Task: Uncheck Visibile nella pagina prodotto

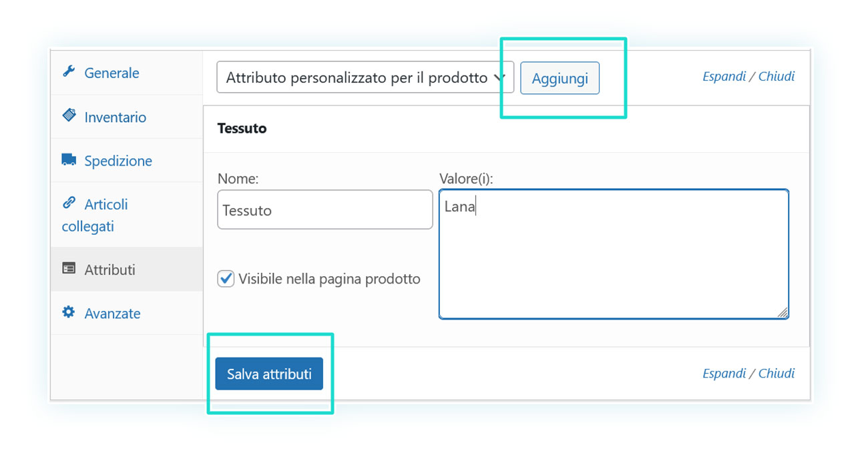Action: tap(226, 278)
